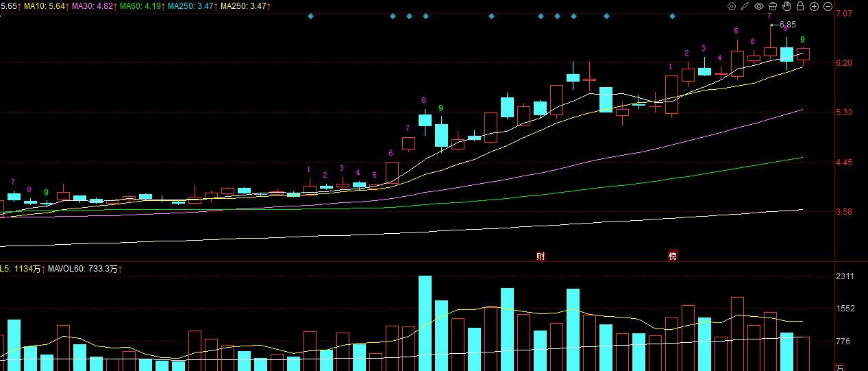
Task: Click the 7.07 price axis label
Action: 844,13
